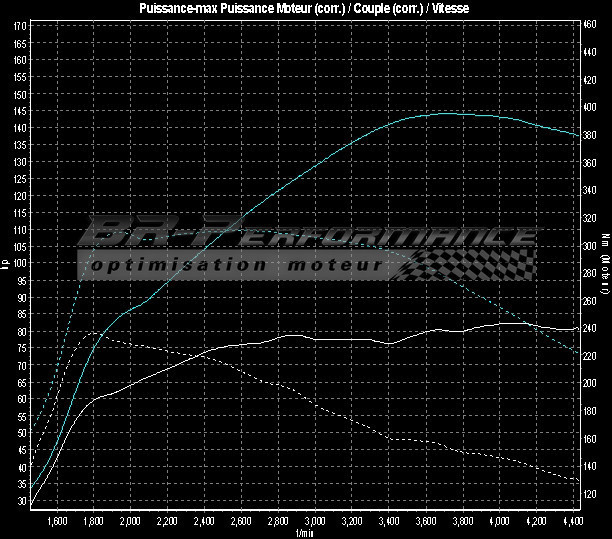
Task: Click the 1,600 tick on the rpm axis
Action: pos(56,522)
